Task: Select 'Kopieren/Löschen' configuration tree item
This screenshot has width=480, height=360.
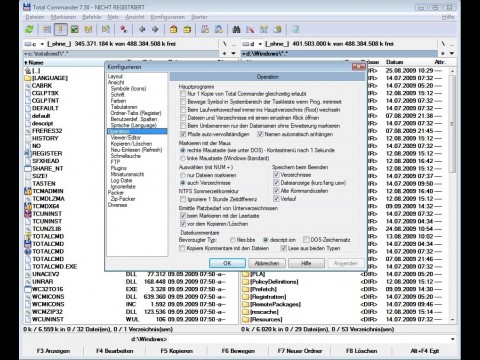Action: [x=131, y=144]
